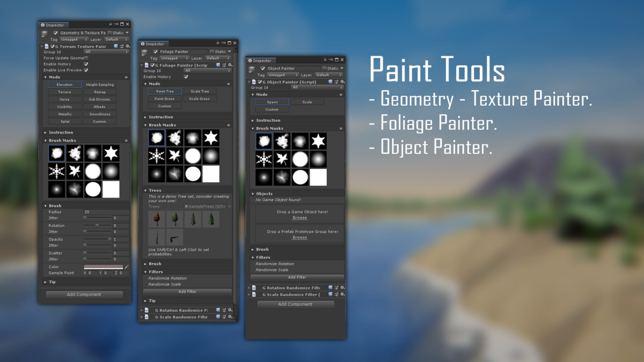Image resolution: width=644 pixels, height=362 pixels.
Task: Open Layer dropdown in Foliage Painter inspector
Action: click(x=219, y=58)
